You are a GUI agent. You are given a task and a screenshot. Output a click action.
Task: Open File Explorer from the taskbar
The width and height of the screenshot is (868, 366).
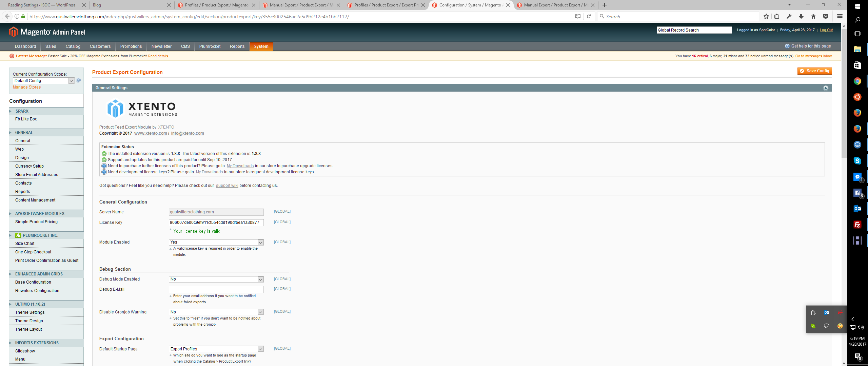(857, 49)
